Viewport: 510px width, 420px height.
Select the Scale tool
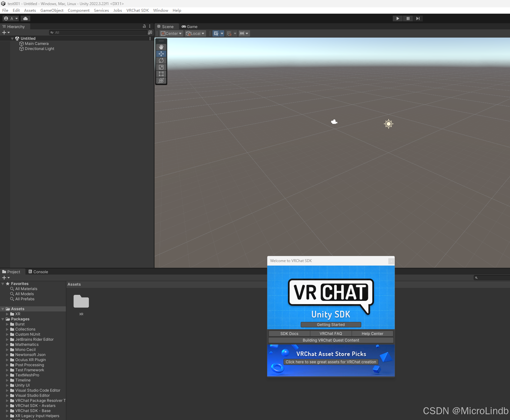[x=161, y=67]
